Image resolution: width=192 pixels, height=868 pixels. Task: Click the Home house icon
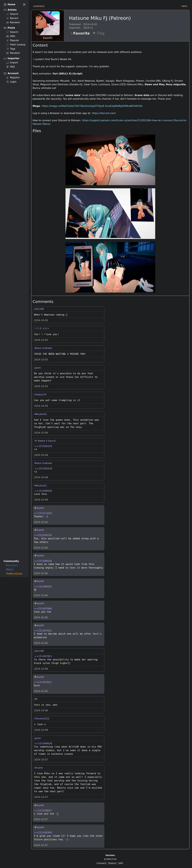[x=5, y=4]
